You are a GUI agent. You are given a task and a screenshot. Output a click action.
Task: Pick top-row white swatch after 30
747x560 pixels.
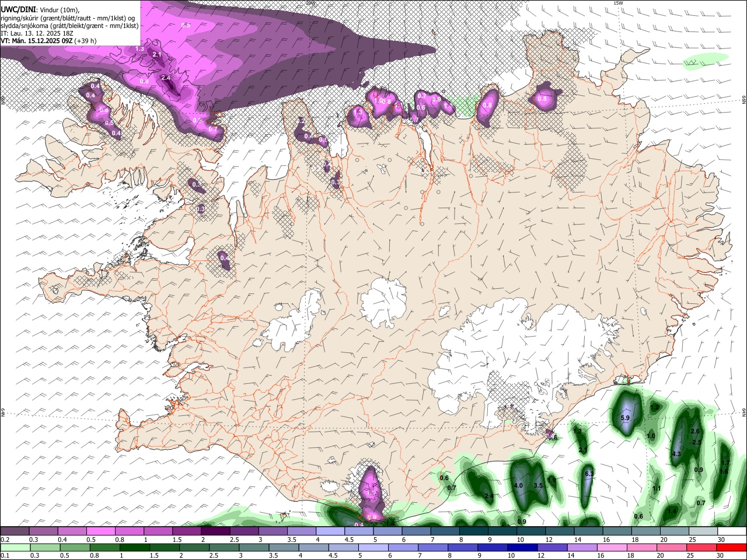pos(732,531)
